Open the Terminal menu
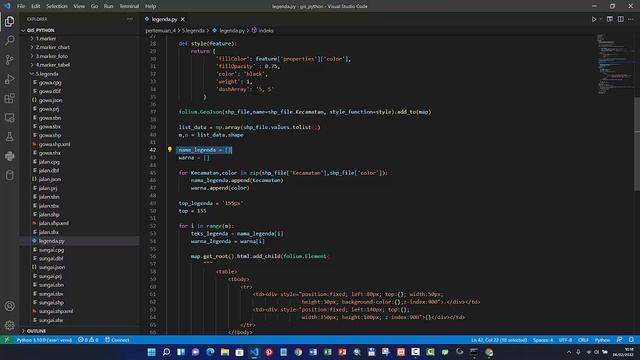Screen dimensions: 640x360 pyautogui.click(x=129, y=6)
